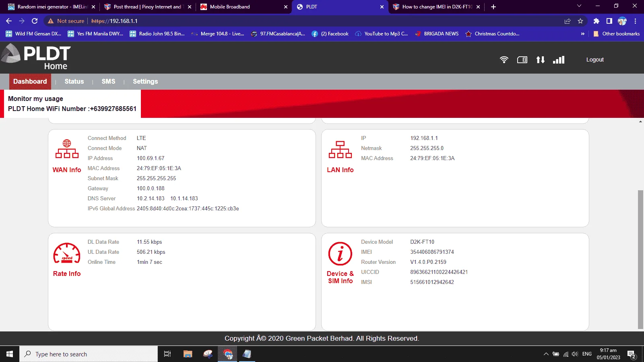Close the PLDT browser tab

[382, 7]
